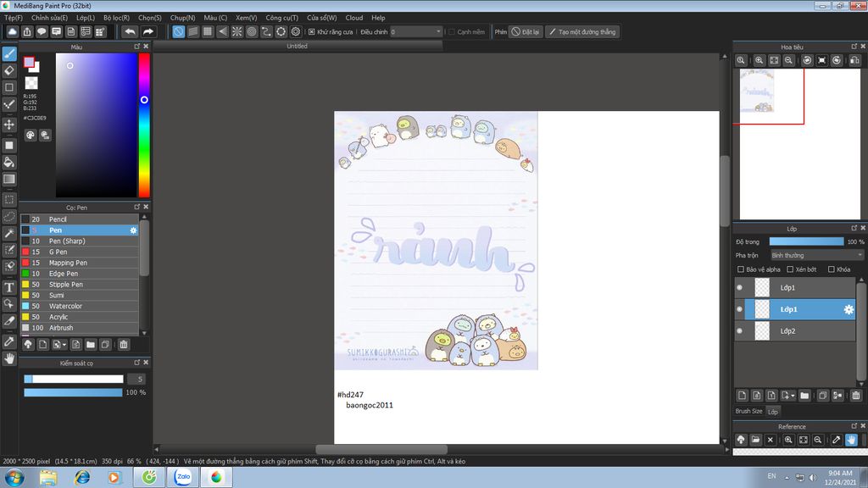Toggle the Khử răng cưa checkbox
Image resolution: width=868 pixels, height=488 pixels.
(x=312, y=32)
